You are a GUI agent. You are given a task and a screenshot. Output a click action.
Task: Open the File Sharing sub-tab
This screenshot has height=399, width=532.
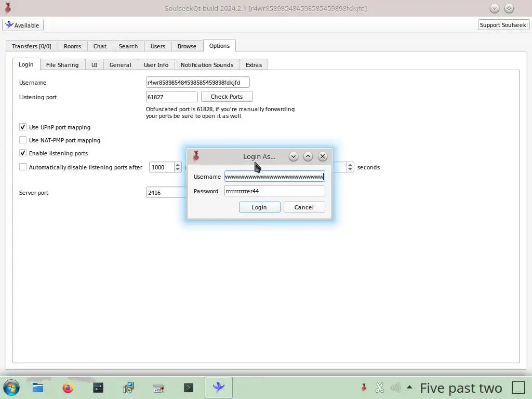tap(62, 65)
